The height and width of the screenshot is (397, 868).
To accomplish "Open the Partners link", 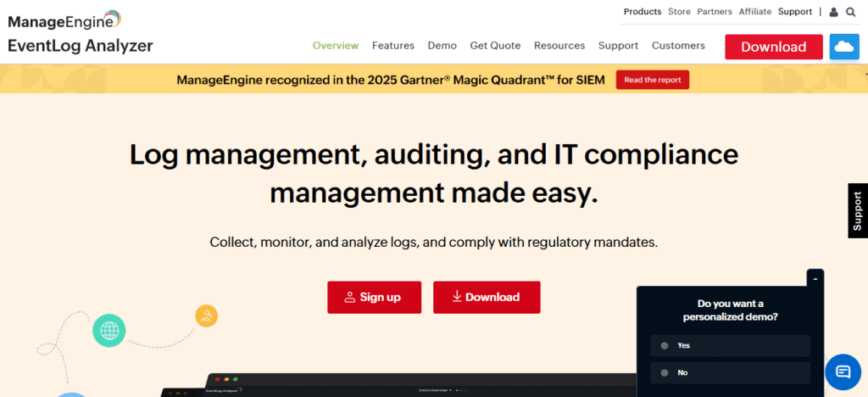I will click(714, 12).
